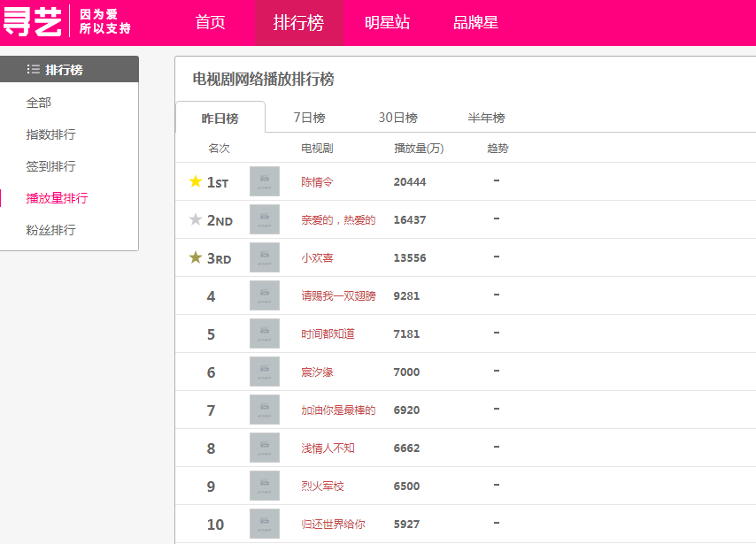Click the poster icon for 烈火军校
This screenshot has height=544, width=756.
[264, 486]
